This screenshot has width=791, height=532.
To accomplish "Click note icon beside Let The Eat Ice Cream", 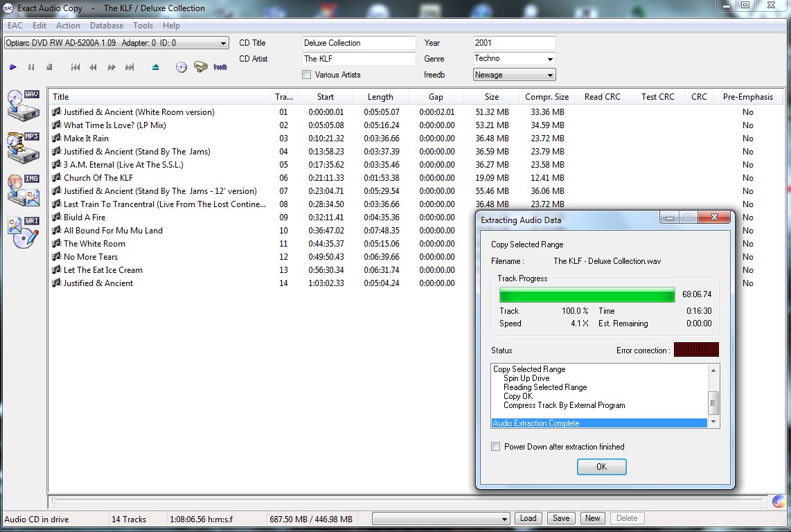I will click(x=57, y=269).
